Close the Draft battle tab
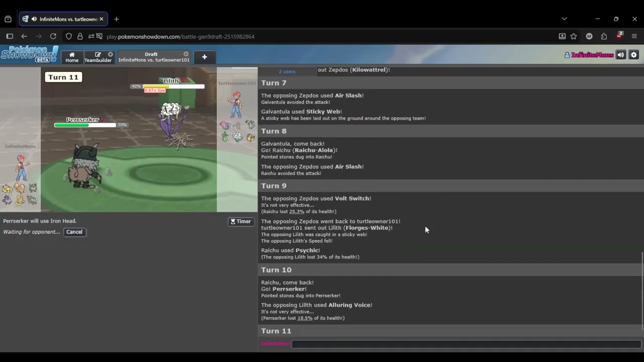The image size is (644, 362). click(186, 54)
